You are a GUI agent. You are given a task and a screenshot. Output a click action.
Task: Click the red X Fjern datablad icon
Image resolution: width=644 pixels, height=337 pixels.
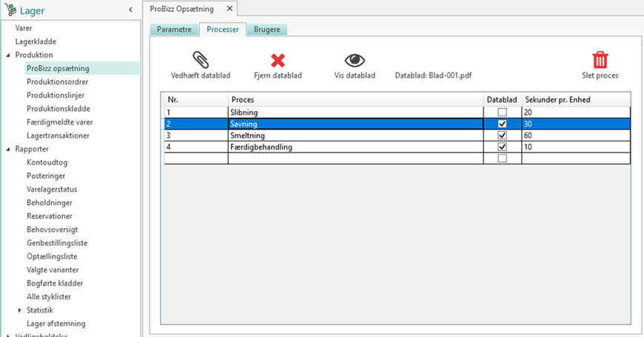pos(278,61)
